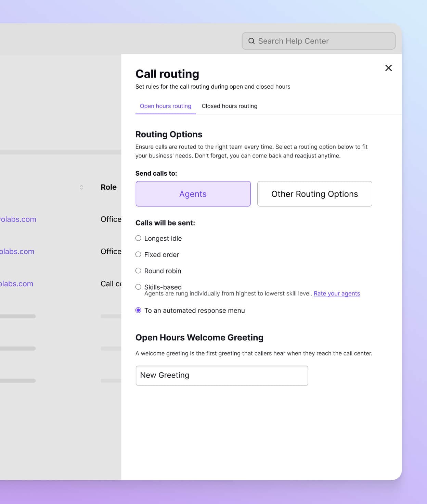Click the Agents routing button
427x504 pixels.
coord(193,194)
